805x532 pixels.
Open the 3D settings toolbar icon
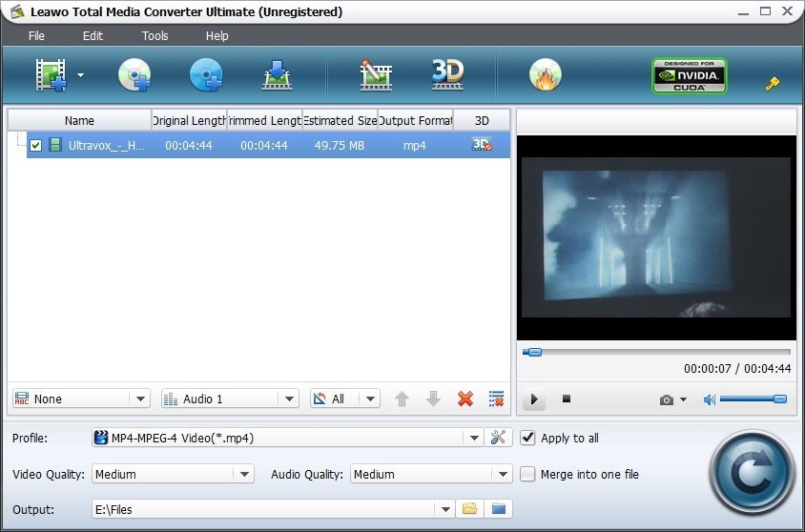[447, 75]
